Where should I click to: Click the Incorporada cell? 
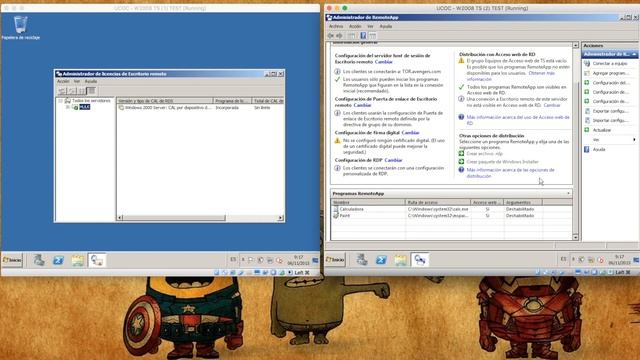point(227,108)
